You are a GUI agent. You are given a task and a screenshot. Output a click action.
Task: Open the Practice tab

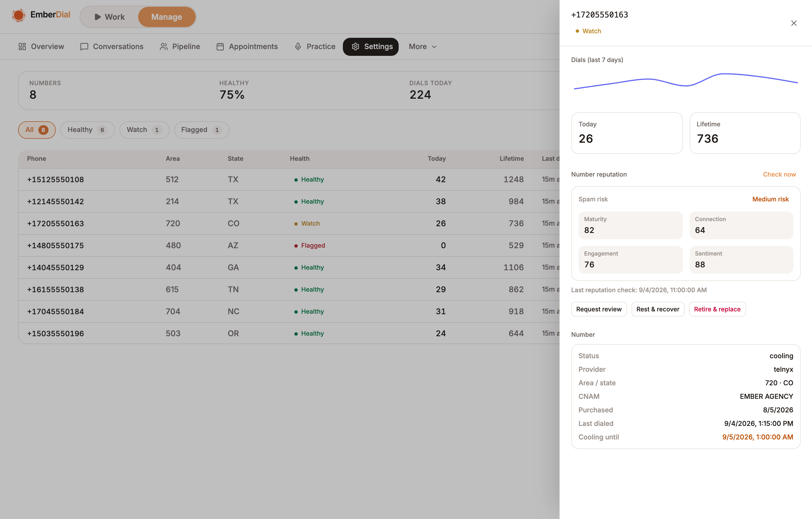pos(315,47)
